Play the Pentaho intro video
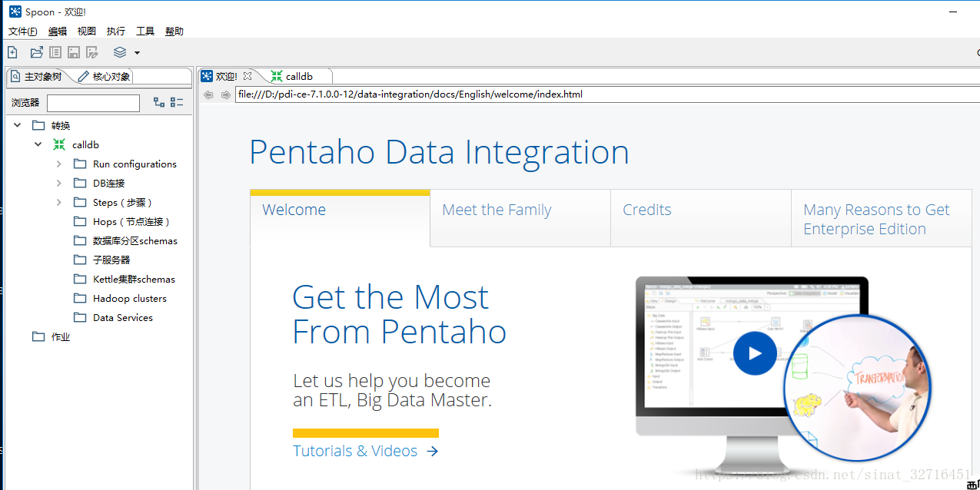 [755, 353]
